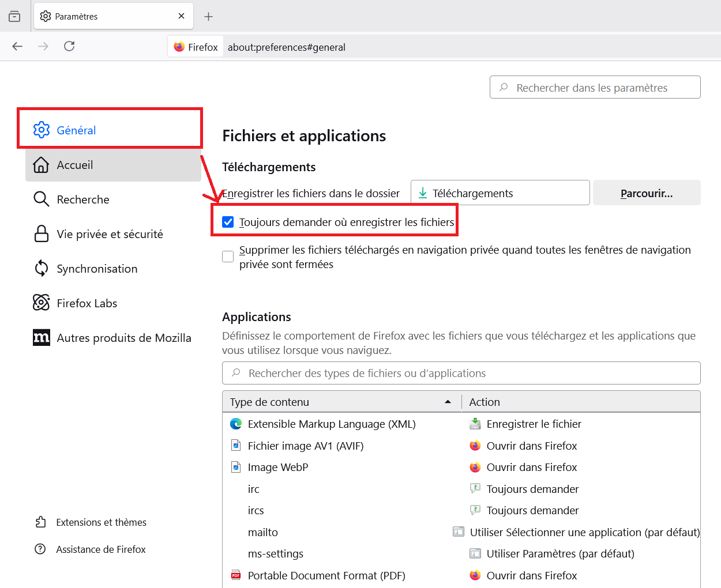The width and height of the screenshot is (721, 588).
Task: Open Extensions et thèmes link
Action: 101,522
